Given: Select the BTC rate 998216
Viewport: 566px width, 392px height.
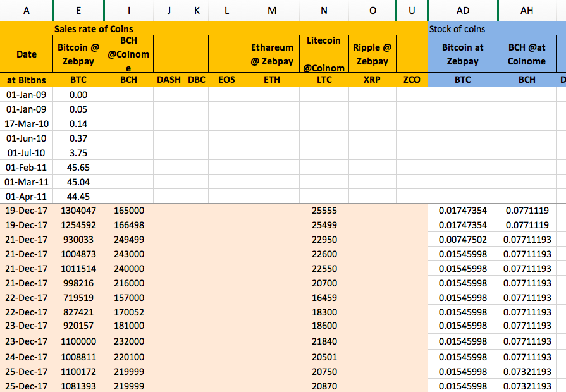Looking at the screenshot, I should click(x=78, y=283).
